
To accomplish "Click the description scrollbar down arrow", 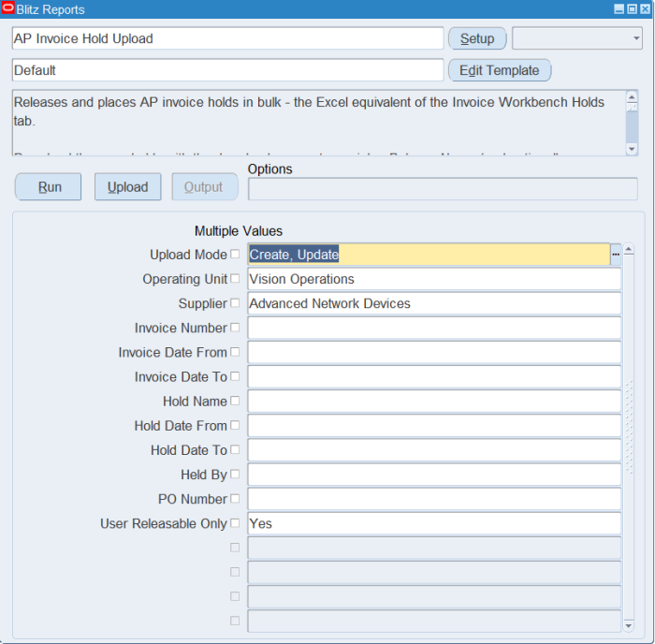I will pyautogui.click(x=632, y=149).
